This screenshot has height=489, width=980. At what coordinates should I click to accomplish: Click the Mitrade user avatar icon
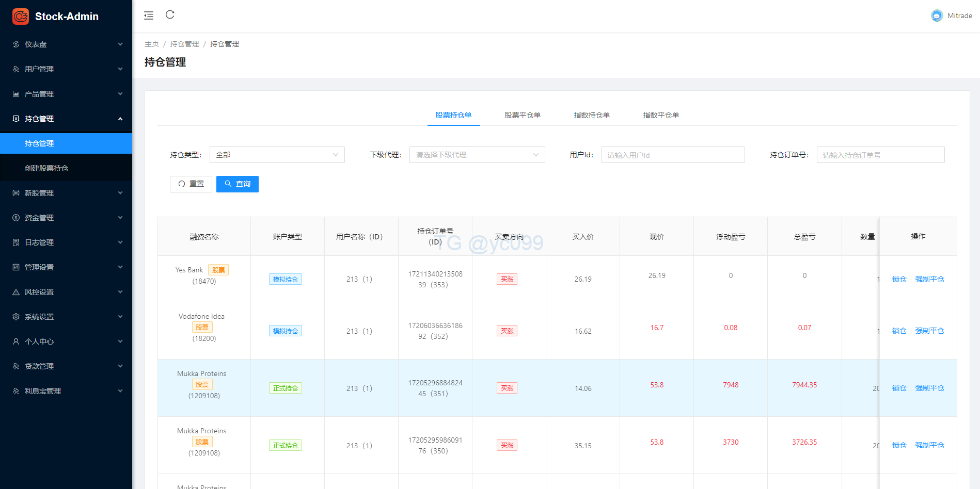point(937,16)
